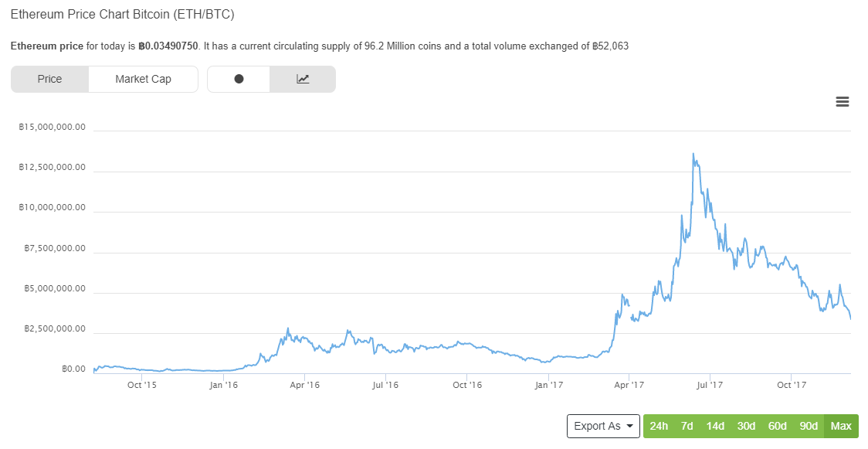The height and width of the screenshot is (449, 868).
Task: Click the ฿12,500,000.00 axis label
Action: click(52, 167)
